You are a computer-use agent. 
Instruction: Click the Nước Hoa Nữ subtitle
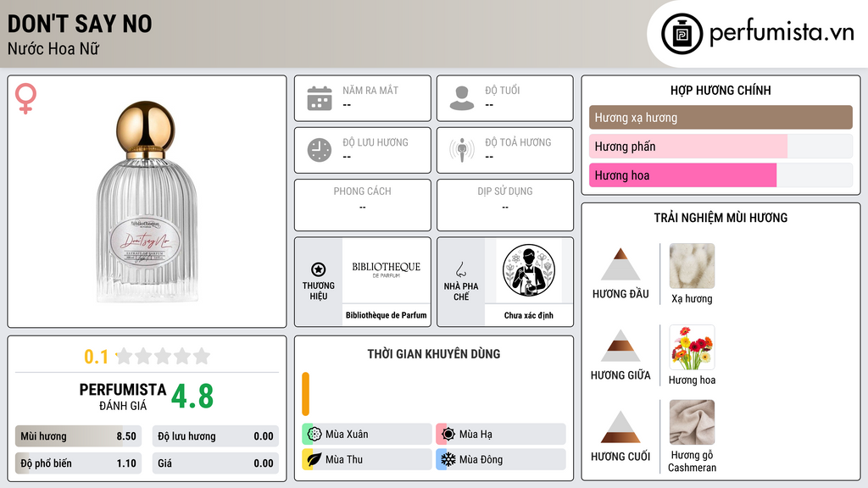pos(53,48)
